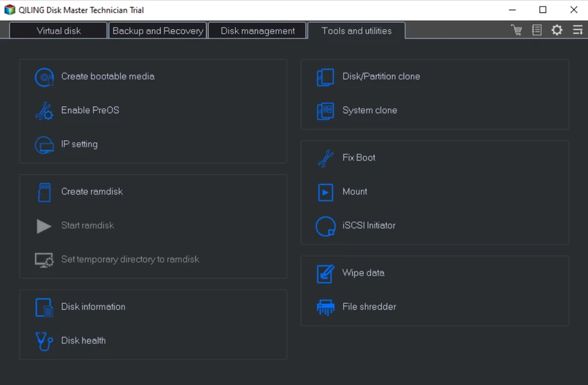588x385 pixels.
Task: Open Mount text option
Action: pos(355,191)
